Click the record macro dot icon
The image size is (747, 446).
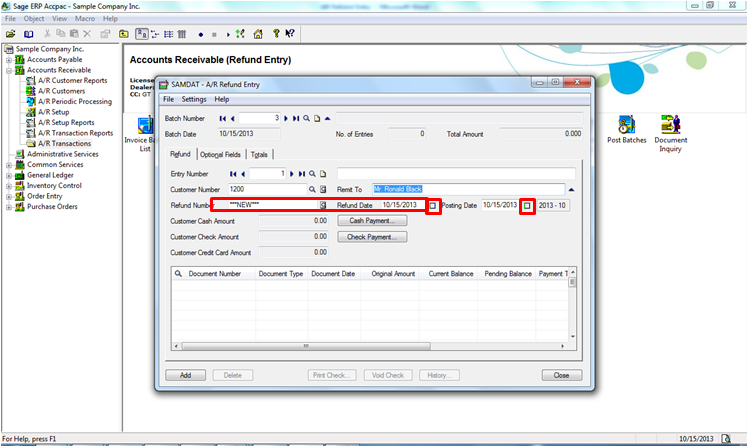[201, 34]
